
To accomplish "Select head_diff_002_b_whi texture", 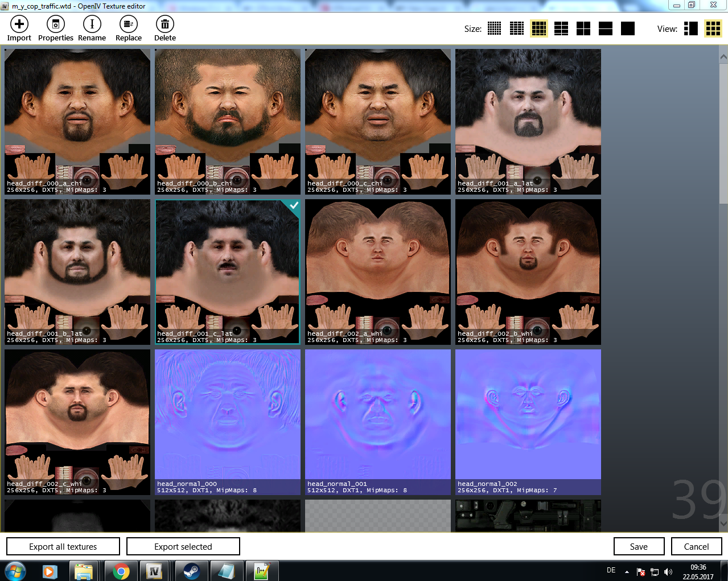I will tap(528, 272).
